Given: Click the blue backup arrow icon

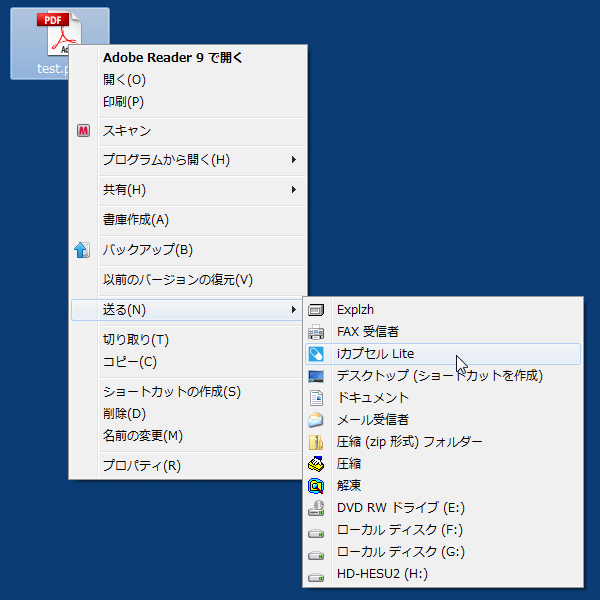Looking at the screenshot, I should coord(82,250).
